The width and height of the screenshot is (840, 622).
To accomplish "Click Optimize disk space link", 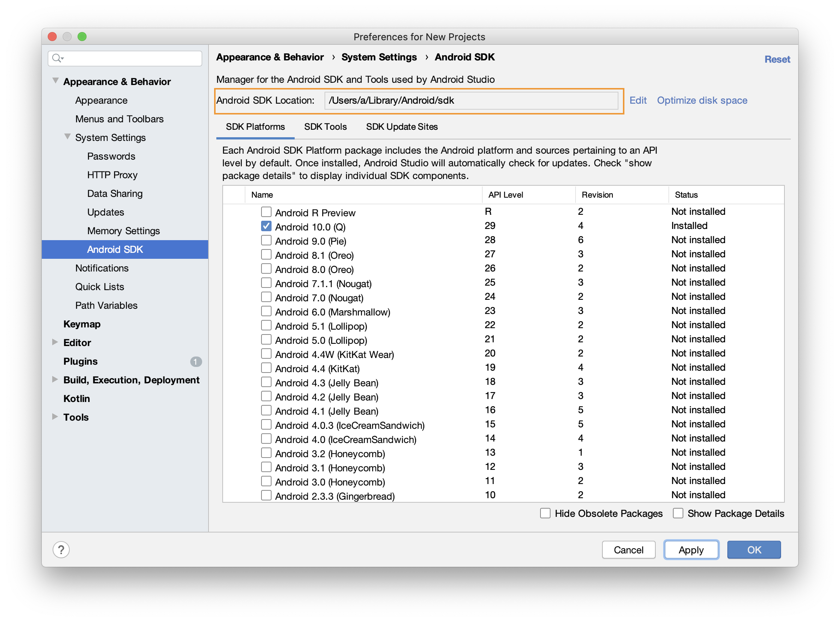I will click(702, 101).
